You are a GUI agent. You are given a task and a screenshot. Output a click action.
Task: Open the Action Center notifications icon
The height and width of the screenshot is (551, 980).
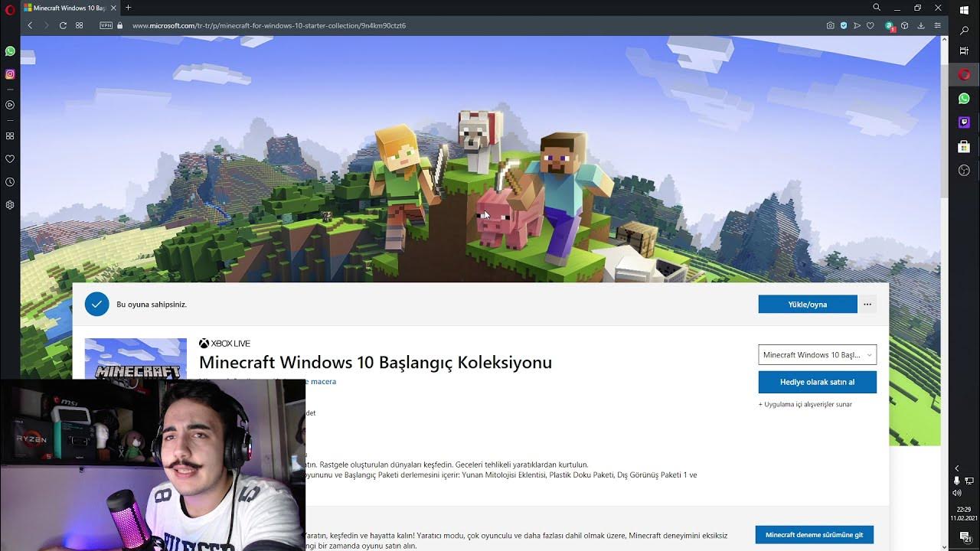click(x=965, y=537)
